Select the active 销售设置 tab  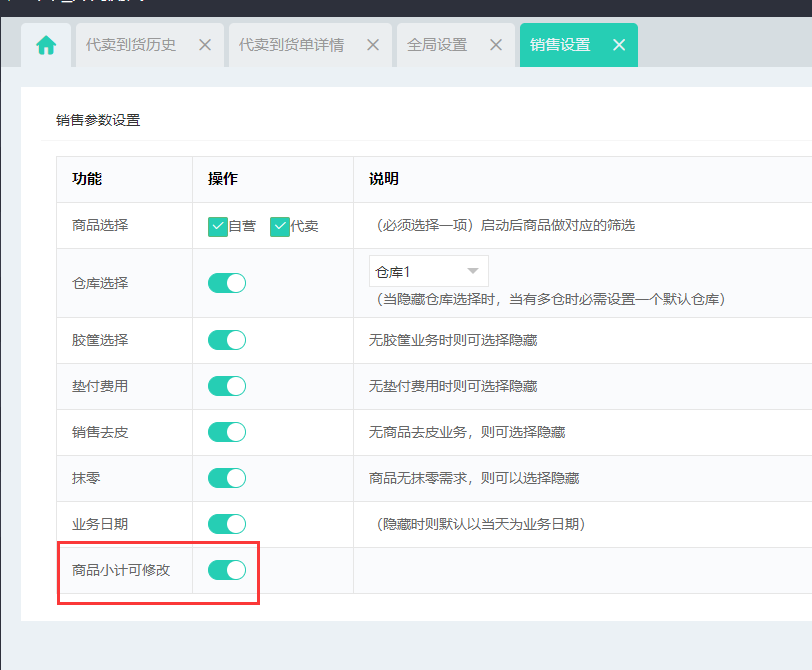[560, 45]
